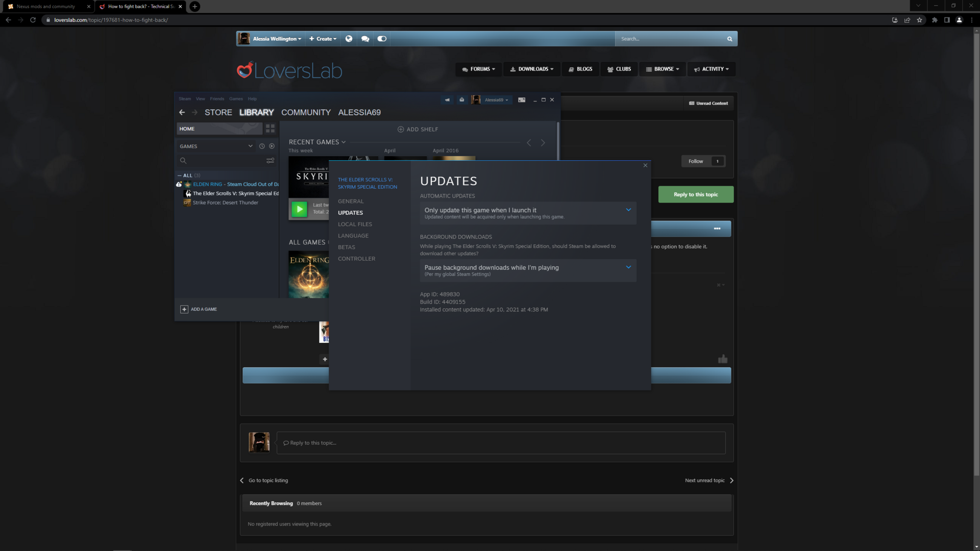The height and width of the screenshot is (551, 980).
Task: Expand the Recent Games shelf dropdown
Action: tap(344, 142)
